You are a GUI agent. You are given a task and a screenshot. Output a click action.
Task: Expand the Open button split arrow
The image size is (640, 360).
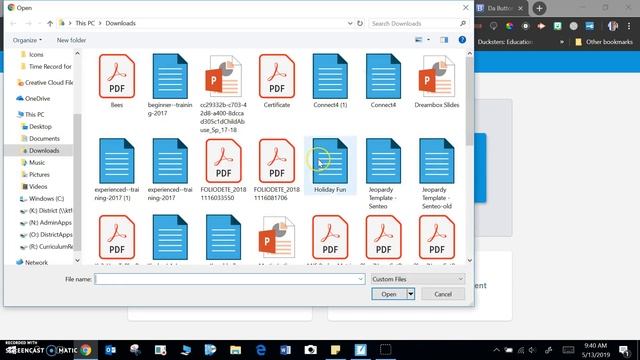411,294
